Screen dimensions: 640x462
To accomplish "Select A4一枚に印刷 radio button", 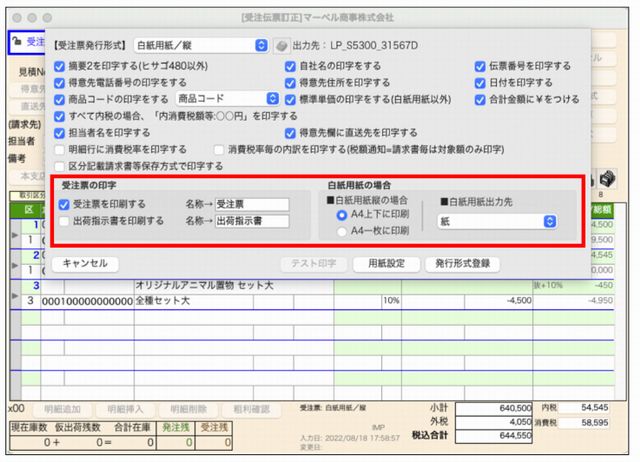I will [342, 229].
